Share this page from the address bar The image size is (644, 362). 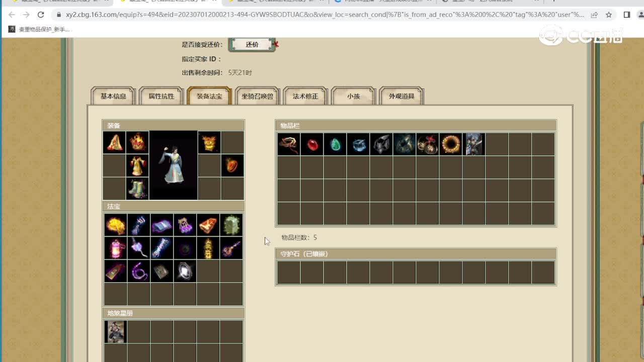pos(594,15)
